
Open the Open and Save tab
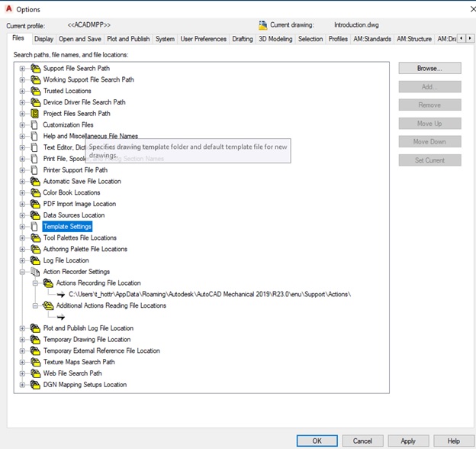pyautogui.click(x=80, y=39)
